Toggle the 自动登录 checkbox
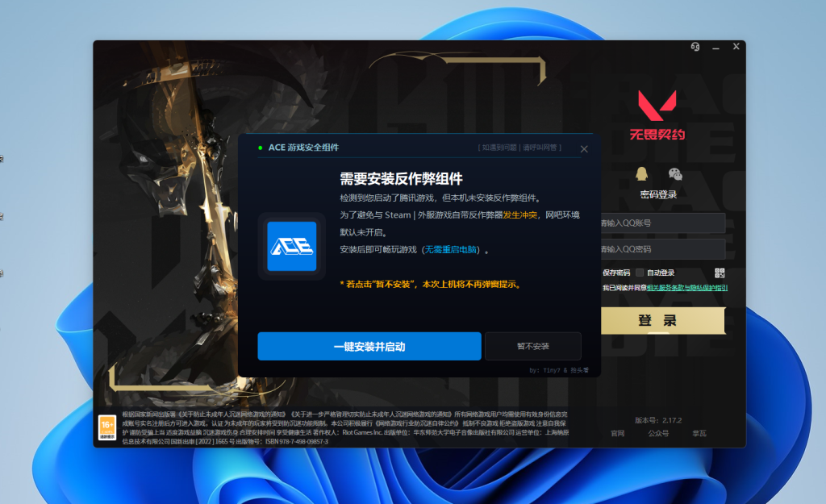Image resolution: width=826 pixels, height=504 pixels. click(640, 273)
